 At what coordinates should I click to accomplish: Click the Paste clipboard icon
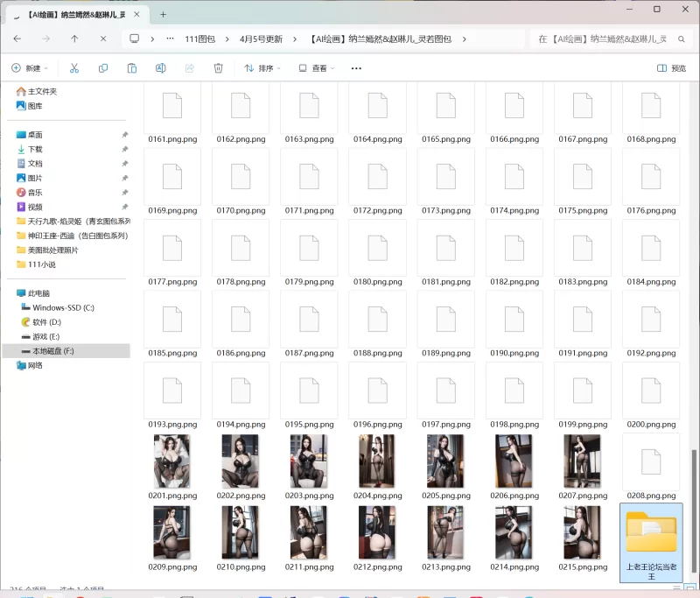click(x=132, y=68)
